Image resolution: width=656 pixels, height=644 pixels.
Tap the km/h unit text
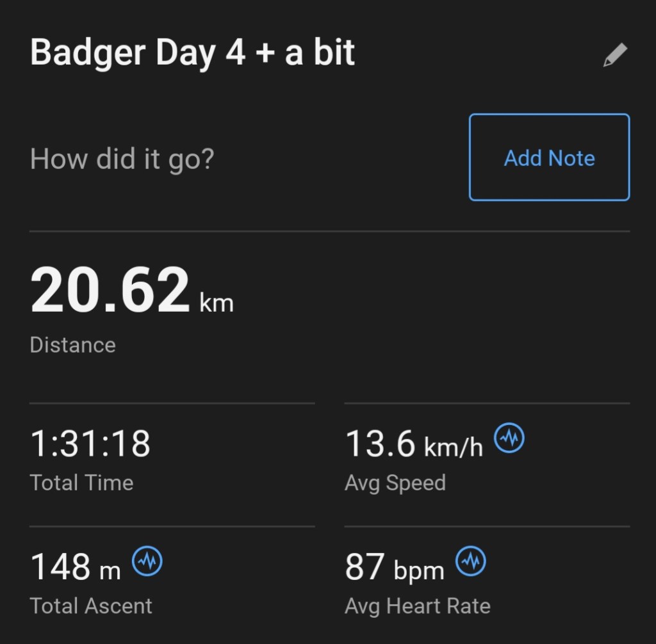coord(453,446)
